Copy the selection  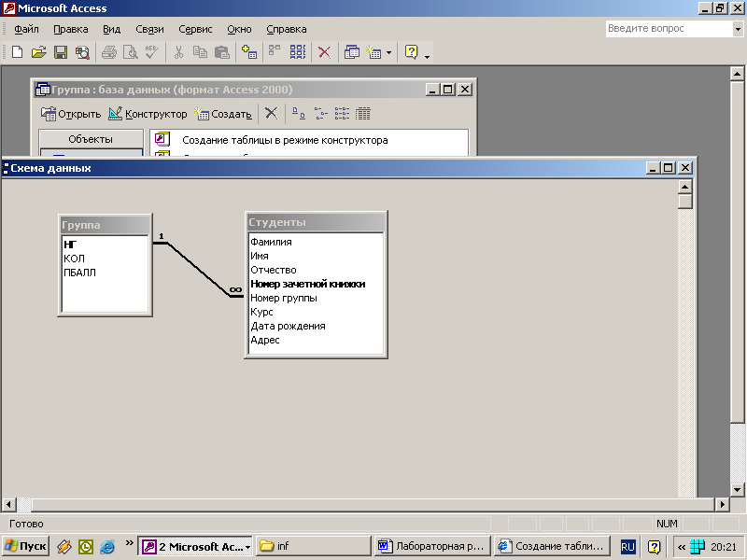click(200, 52)
